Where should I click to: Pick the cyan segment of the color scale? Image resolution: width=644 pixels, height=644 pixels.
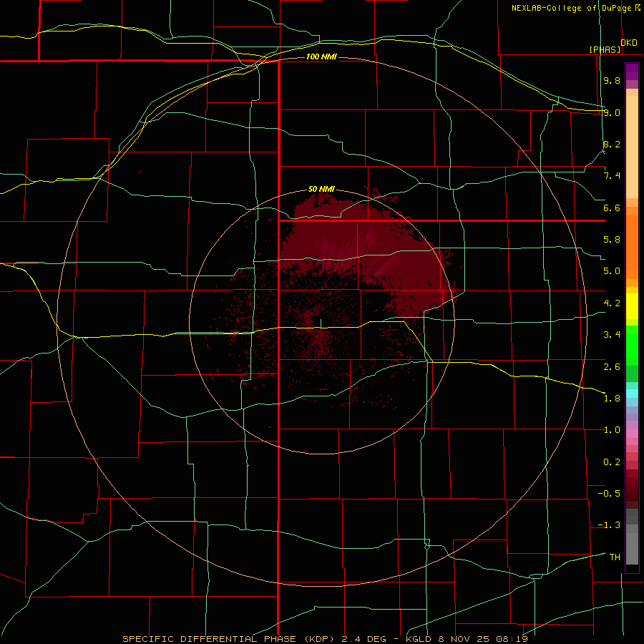coord(632,394)
